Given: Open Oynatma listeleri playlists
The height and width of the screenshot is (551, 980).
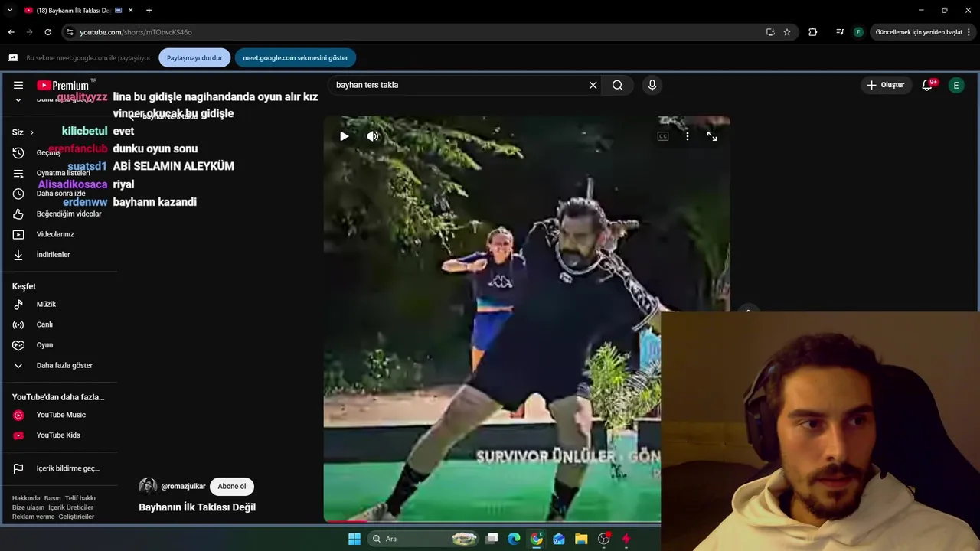Looking at the screenshot, I should coord(63,173).
